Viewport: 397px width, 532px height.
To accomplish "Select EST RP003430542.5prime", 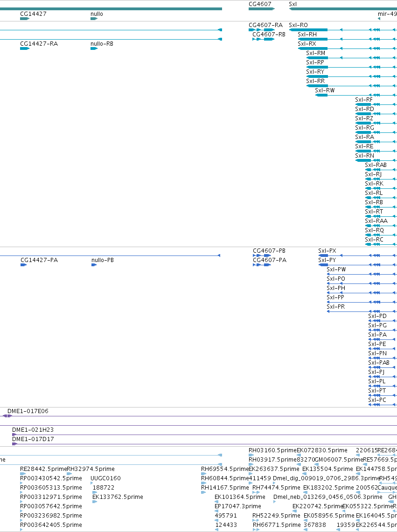I will coord(51,478).
